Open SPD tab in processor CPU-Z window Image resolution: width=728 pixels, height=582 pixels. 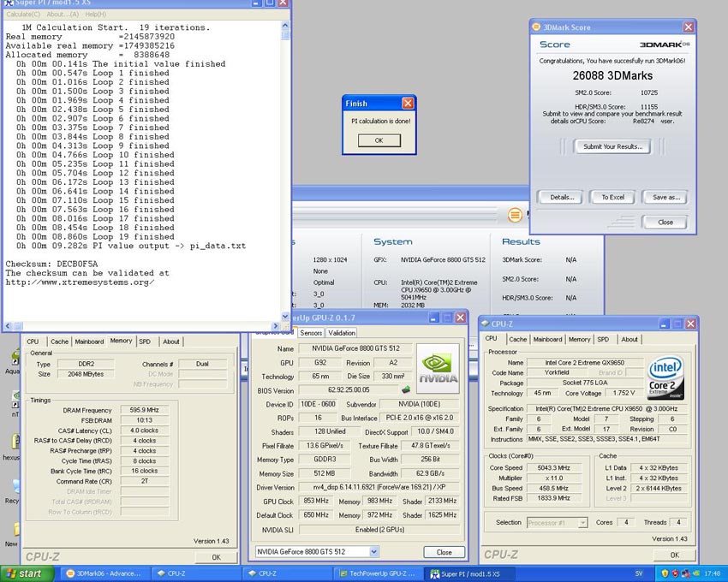(x=603, y=339)
